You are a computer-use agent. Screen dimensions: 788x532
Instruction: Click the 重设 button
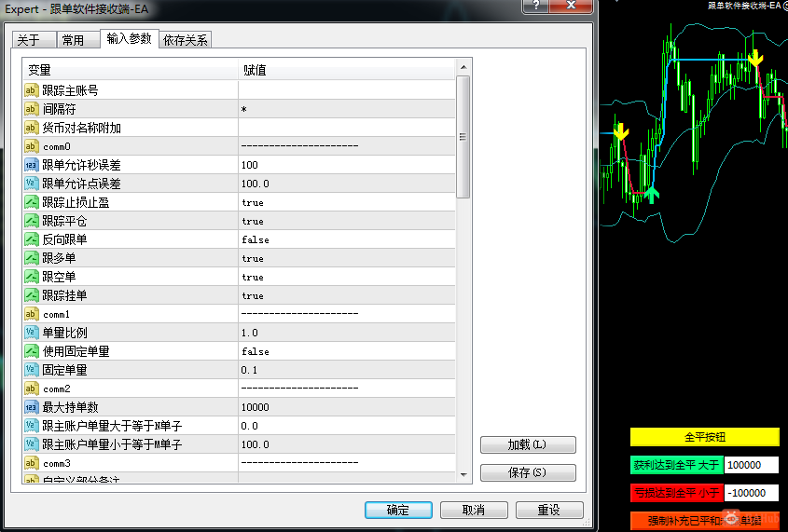click(549, 510)
